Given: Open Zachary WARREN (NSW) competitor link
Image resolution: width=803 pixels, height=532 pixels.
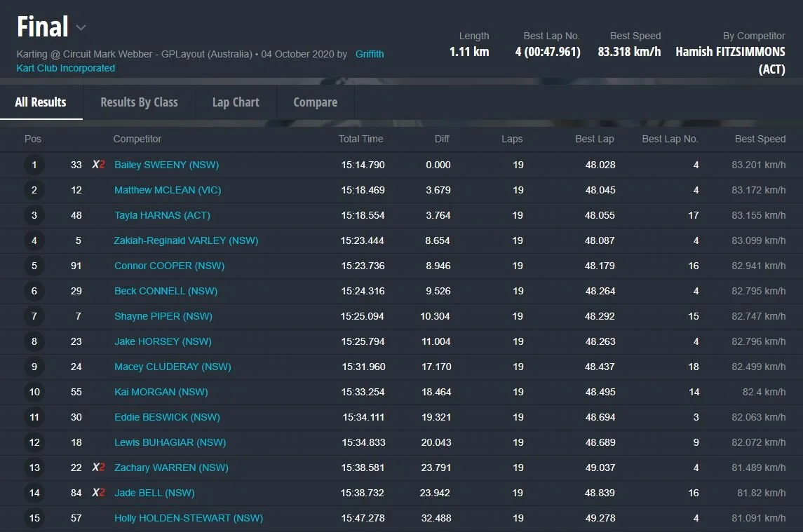Looking at the screenshot, I should click(x=171, y=468).
